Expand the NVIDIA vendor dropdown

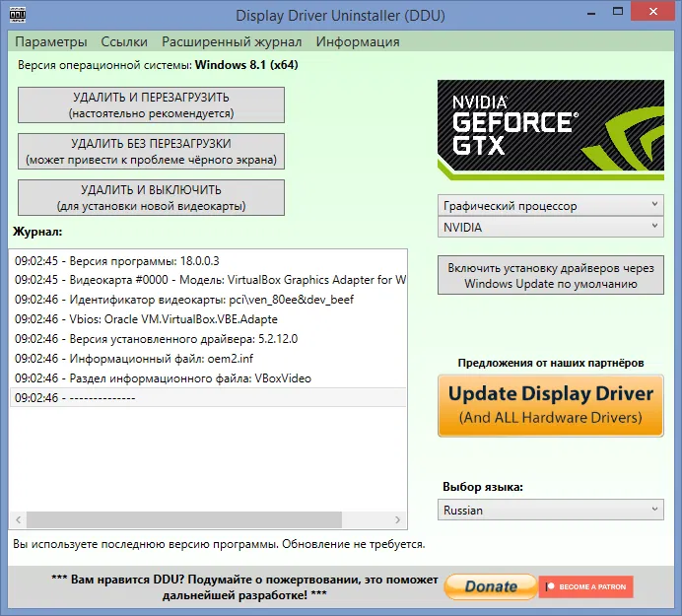tap(551, 227)
